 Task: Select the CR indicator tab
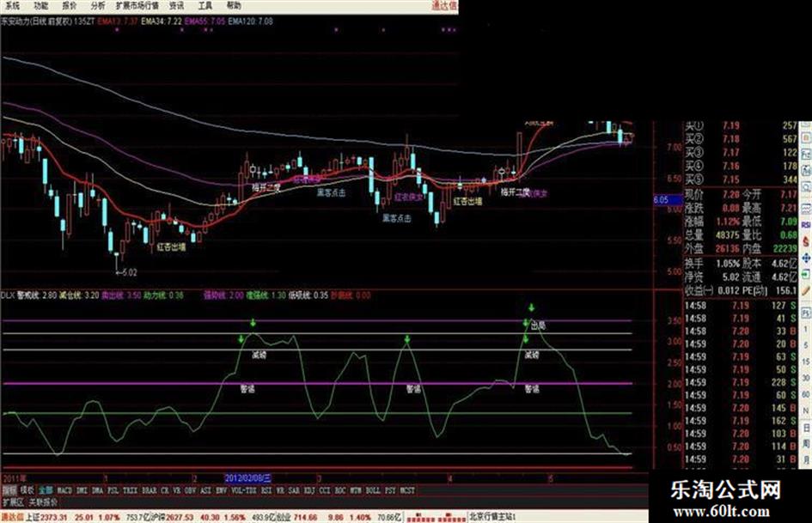point(165,490)
